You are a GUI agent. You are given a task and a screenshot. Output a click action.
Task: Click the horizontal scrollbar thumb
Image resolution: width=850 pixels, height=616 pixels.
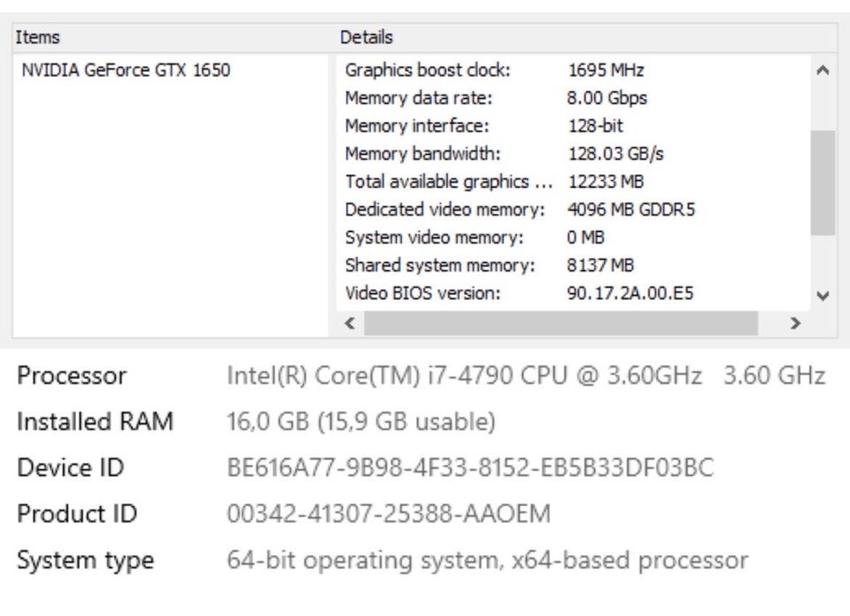[x=560, y=324]
